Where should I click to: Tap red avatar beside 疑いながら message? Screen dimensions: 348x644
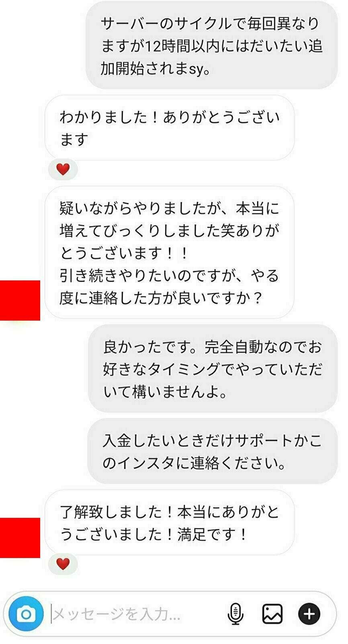(20, 301)
